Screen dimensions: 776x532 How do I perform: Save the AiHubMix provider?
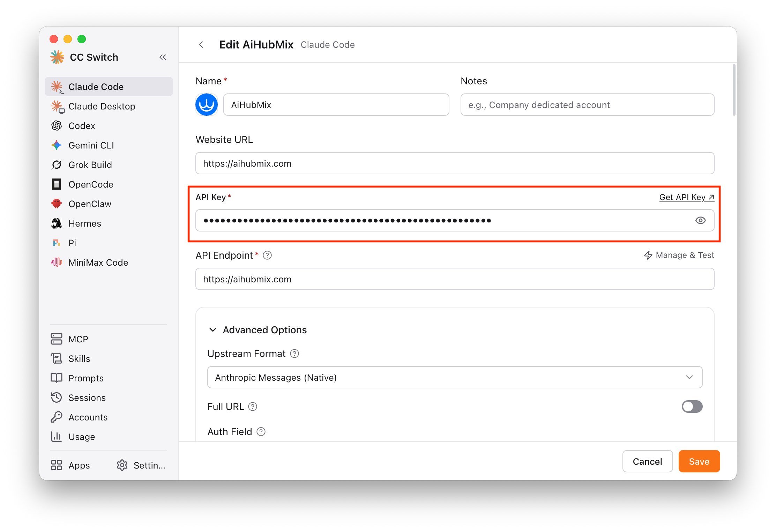[x=699, y=461]
